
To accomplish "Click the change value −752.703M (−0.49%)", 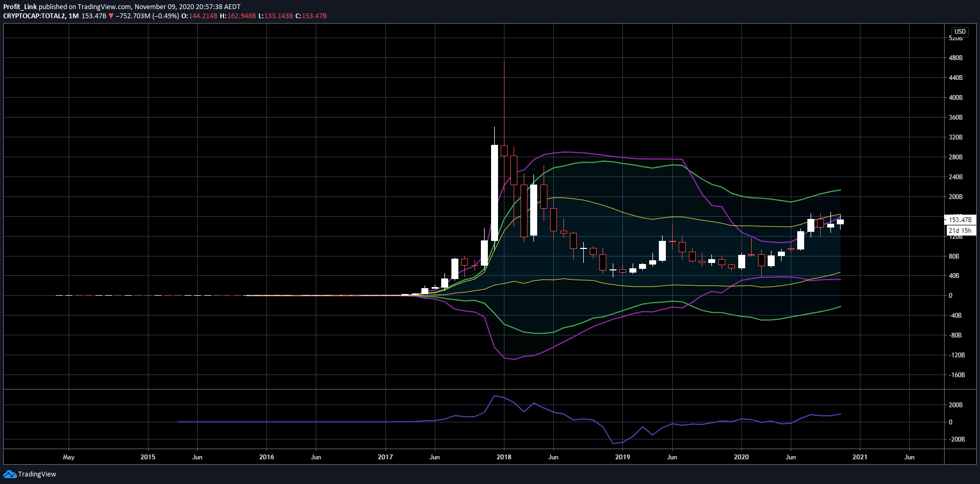I will pyautogui.click(x=147, y=16).
